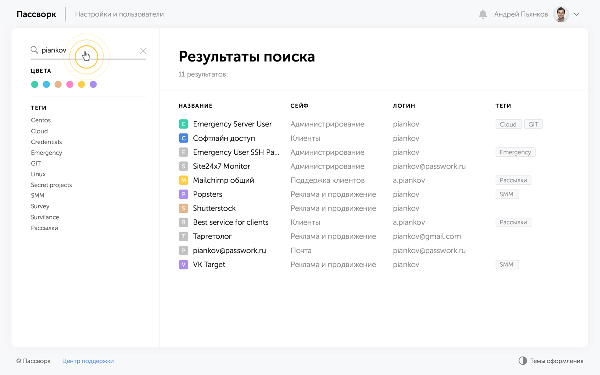Select the Emergency tag in sidebar

click(46, 153)
